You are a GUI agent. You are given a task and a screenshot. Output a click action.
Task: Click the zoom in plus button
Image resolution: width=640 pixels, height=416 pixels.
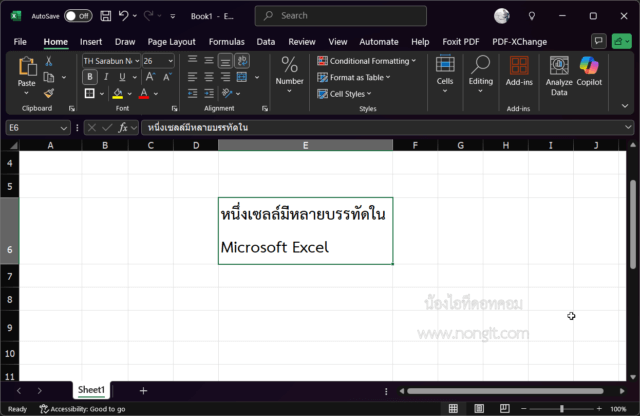tap(599, 408)
